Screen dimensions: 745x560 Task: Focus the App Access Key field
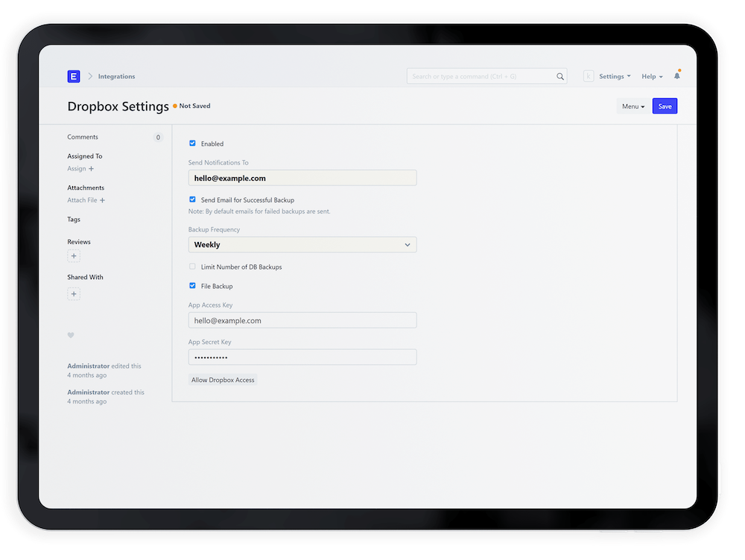(x=302, y=320)
